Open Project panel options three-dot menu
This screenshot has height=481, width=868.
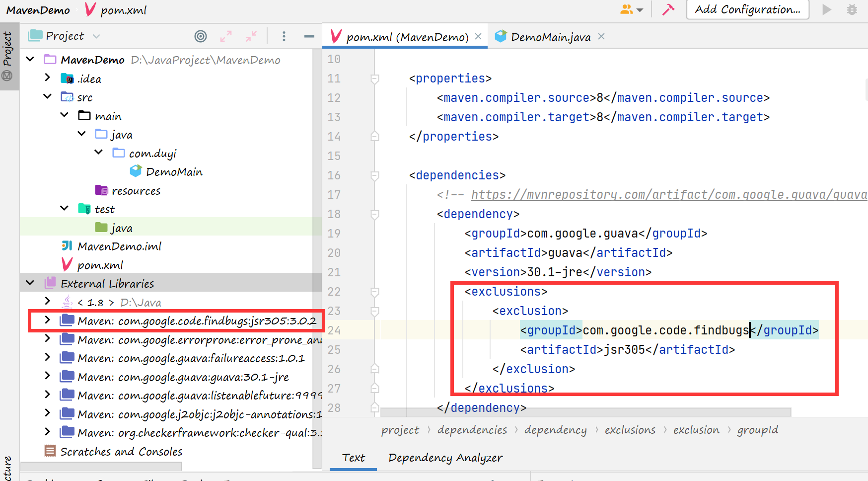point(284,36)
